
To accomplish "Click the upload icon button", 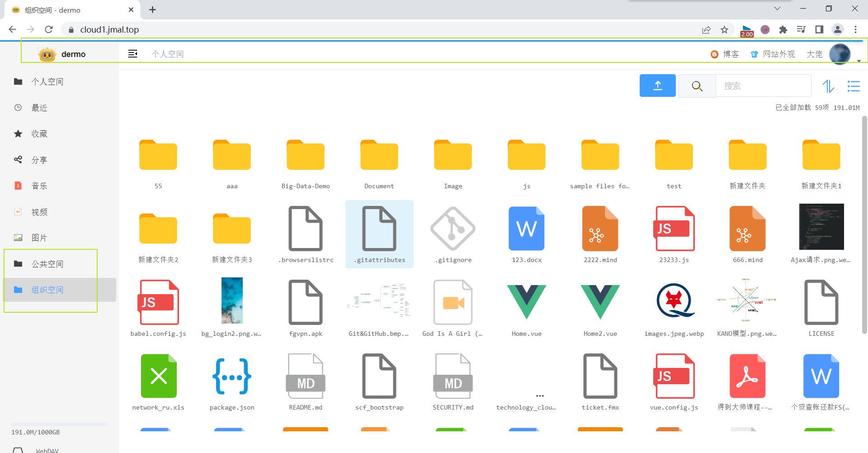I will [x=657, y=85].
